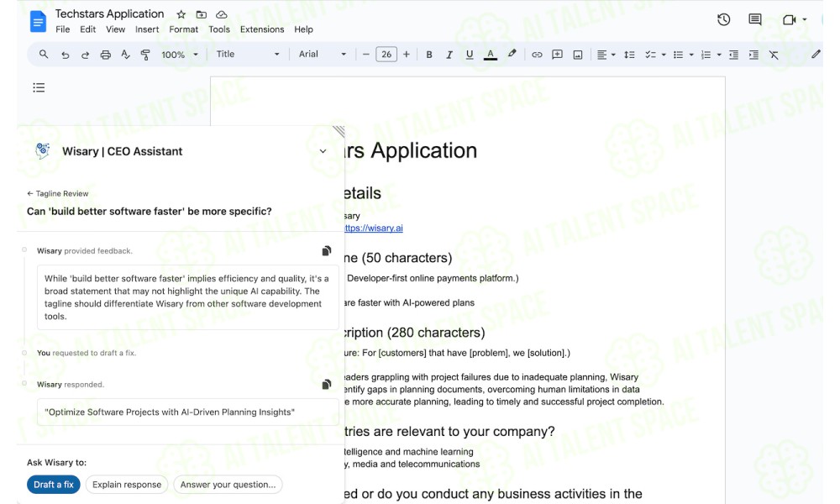The image size is (840, 504).
Task: Start a video call via camera icon
Action: coord(789,20)
